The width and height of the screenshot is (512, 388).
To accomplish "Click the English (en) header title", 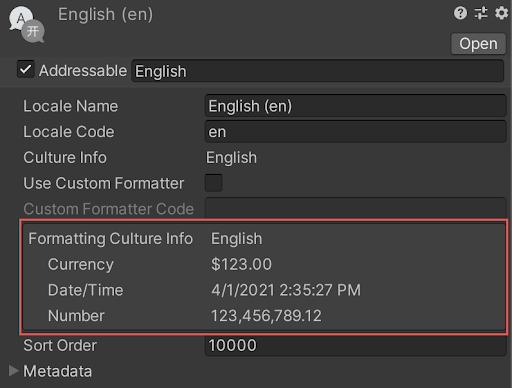I will pyautogui.click(x=105, y=15).
